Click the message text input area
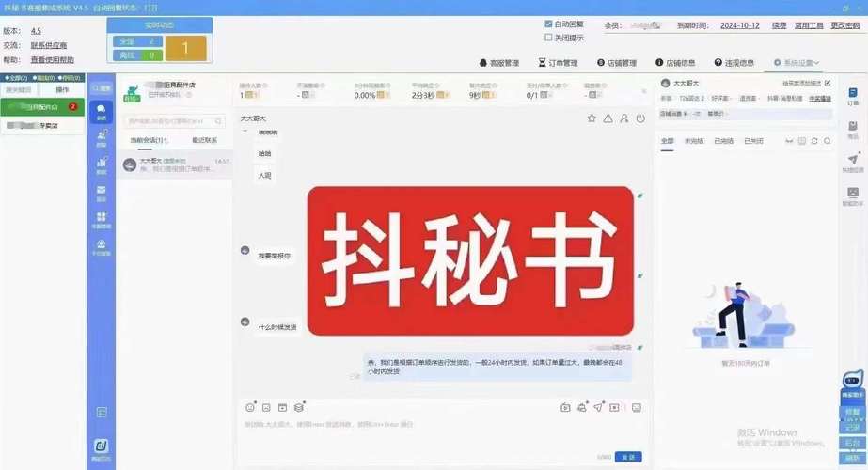This screenshot has height=470, width=868. 443,434
